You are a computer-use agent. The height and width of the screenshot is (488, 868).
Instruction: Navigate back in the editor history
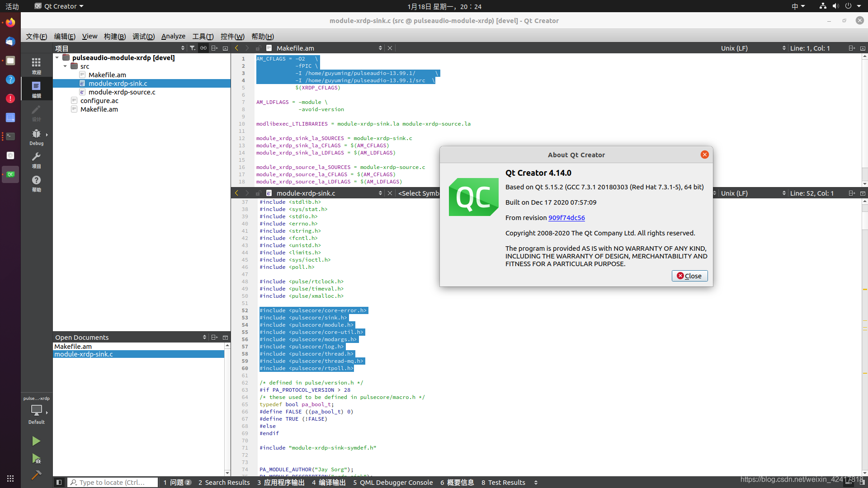point(236,48)
